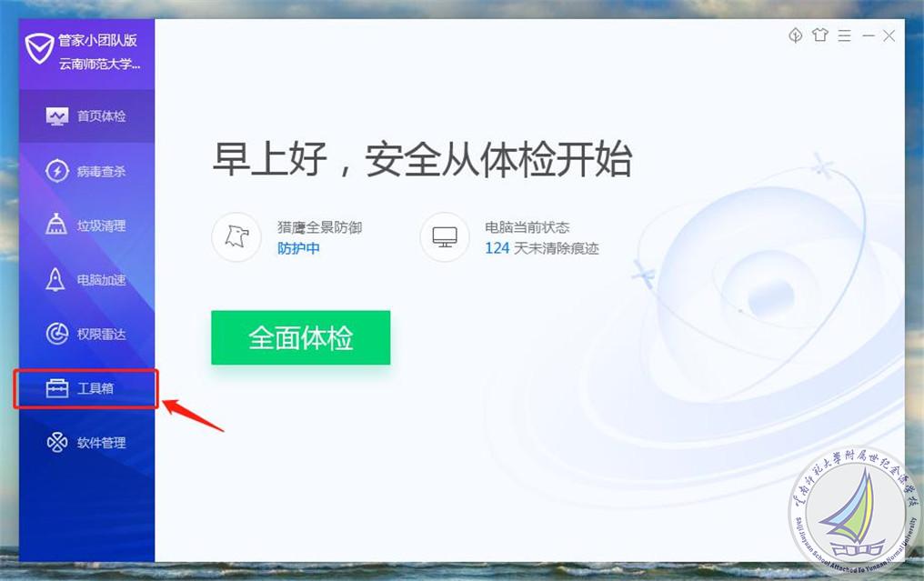The width and height of the screenshot is (924, 581).
Task: Click the 工具箱 toolbox icon
Action: coord(57,387)
